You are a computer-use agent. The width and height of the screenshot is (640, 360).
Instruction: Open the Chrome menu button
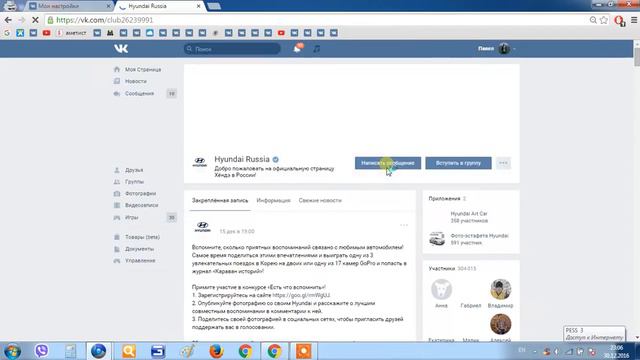pos(634,20)
